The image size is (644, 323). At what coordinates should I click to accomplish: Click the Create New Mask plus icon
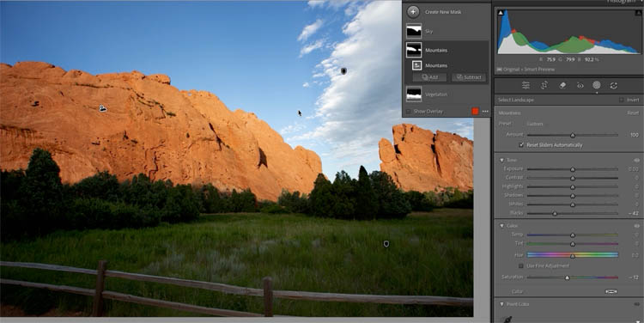pyautogui.click(x=413, y=12)
